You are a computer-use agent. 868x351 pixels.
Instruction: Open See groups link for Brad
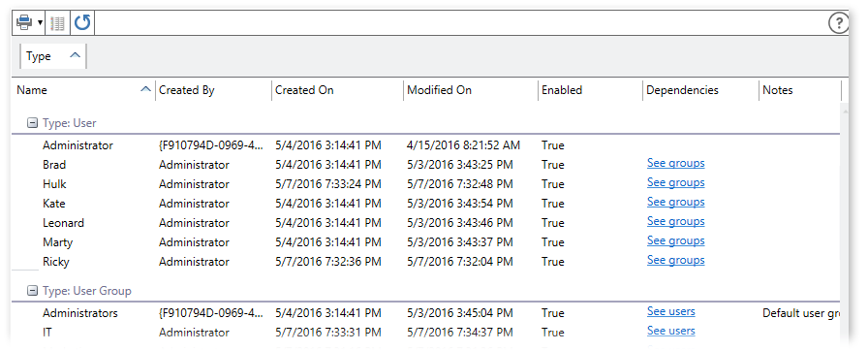click(675, 163)
